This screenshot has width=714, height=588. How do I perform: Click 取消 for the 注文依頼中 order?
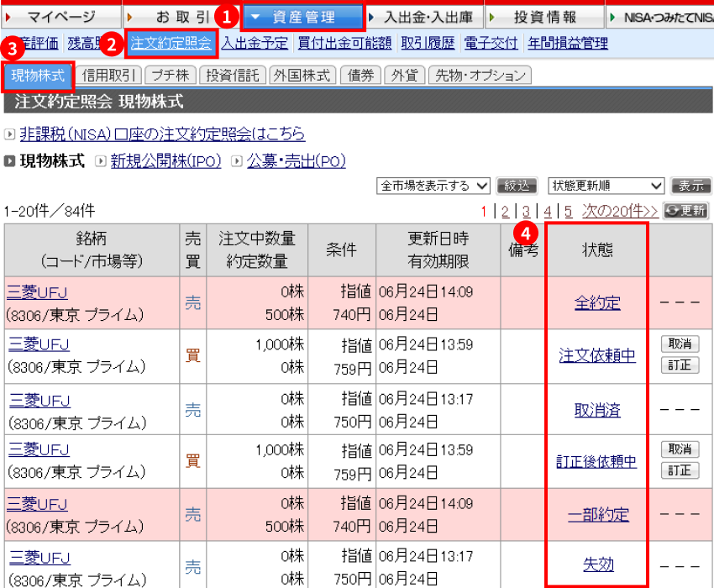[x=680, y=344]
